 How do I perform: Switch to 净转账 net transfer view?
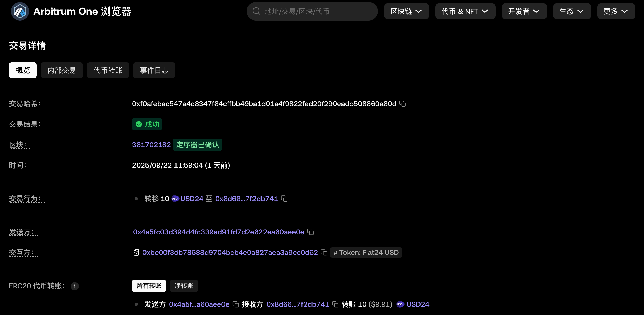tap(184, 286)
